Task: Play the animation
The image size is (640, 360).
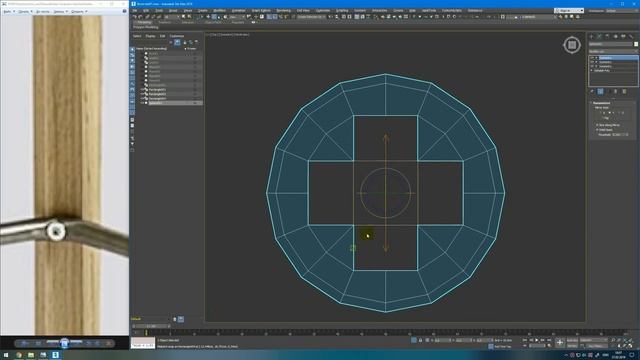Action: [x=537, y=340]
